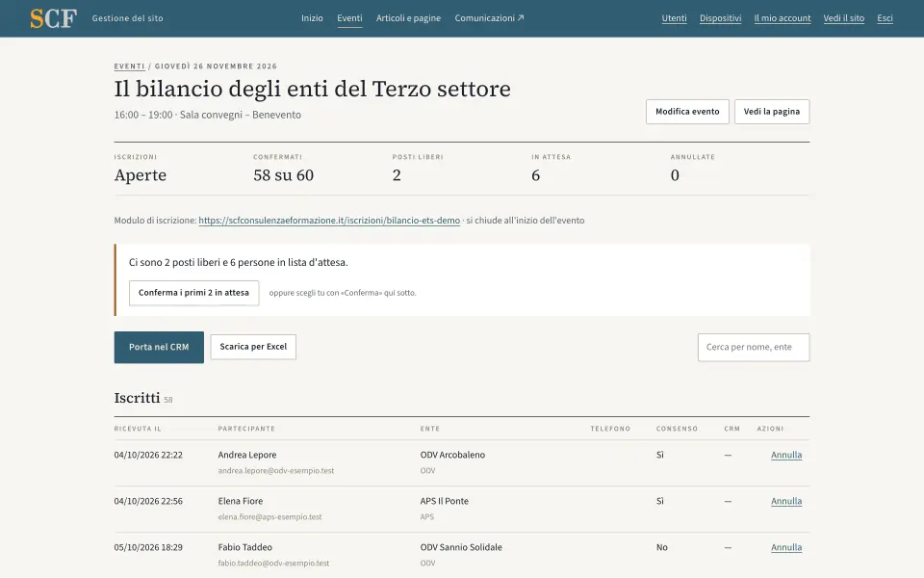Click Vedi il sito link
The width and height of the screenshot is (924, 578).
[x=843, y=18]
